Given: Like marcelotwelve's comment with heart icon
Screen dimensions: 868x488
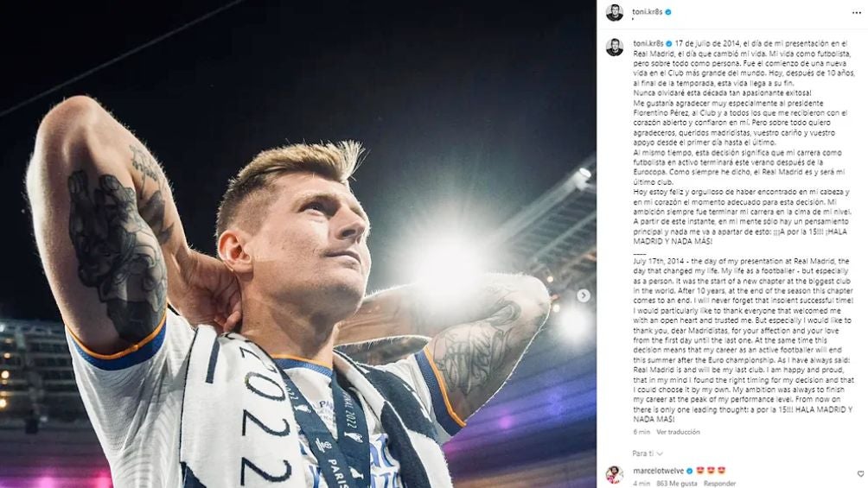Looking at the screenshot, I should [x=860, y=473].
